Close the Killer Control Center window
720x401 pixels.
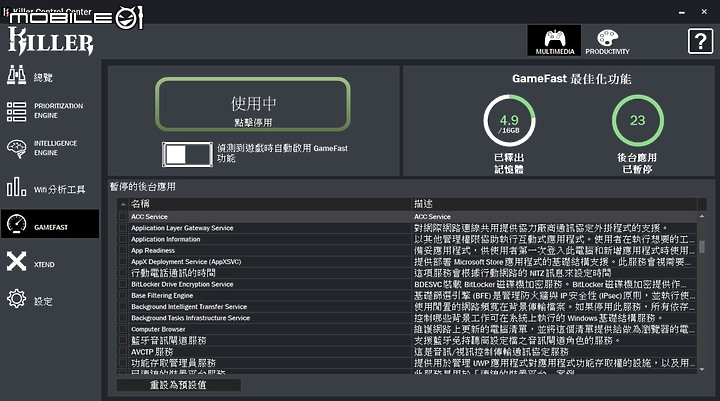pos(704,12)
